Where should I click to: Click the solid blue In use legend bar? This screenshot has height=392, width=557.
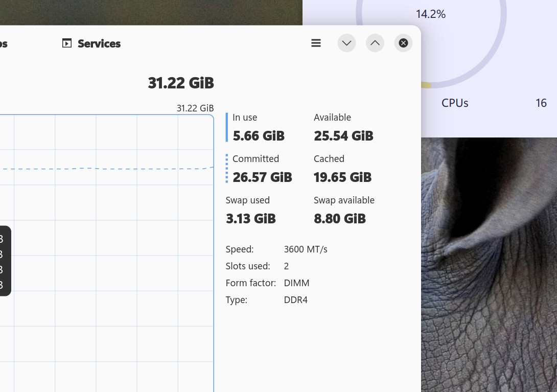click(x=227, y=127)
